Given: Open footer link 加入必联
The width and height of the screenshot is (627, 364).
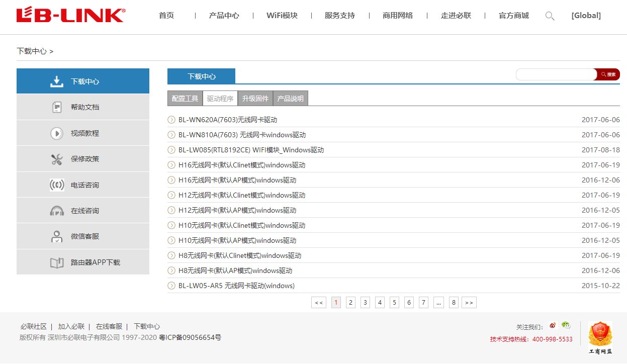Looking at the screenshot, I should coord(71,326).
